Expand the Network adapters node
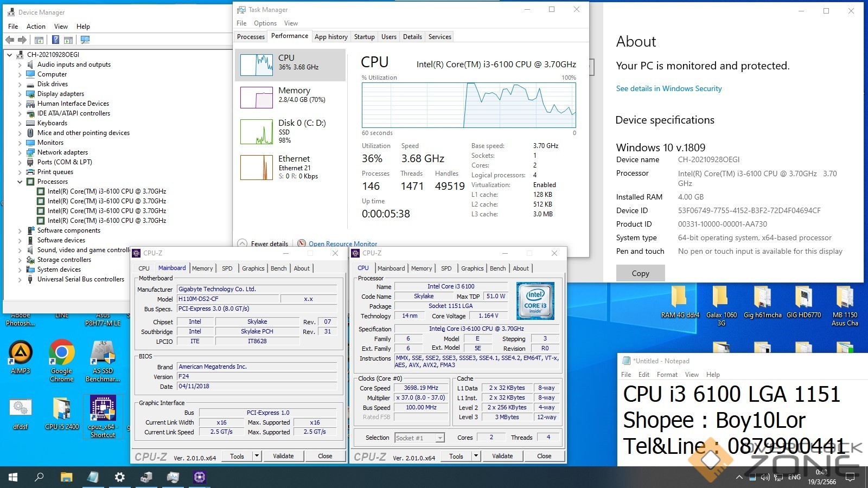Screen dimensions: 868x488 20,152
